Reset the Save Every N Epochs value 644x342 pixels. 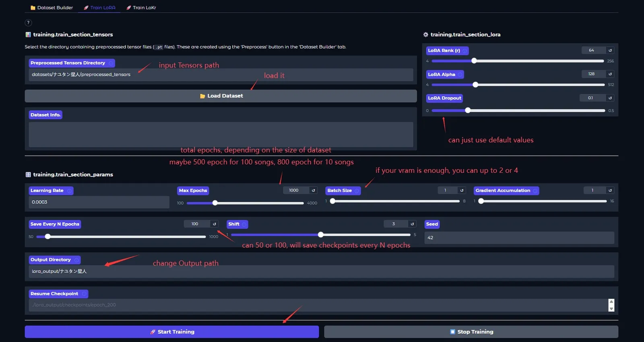(214, 224)
